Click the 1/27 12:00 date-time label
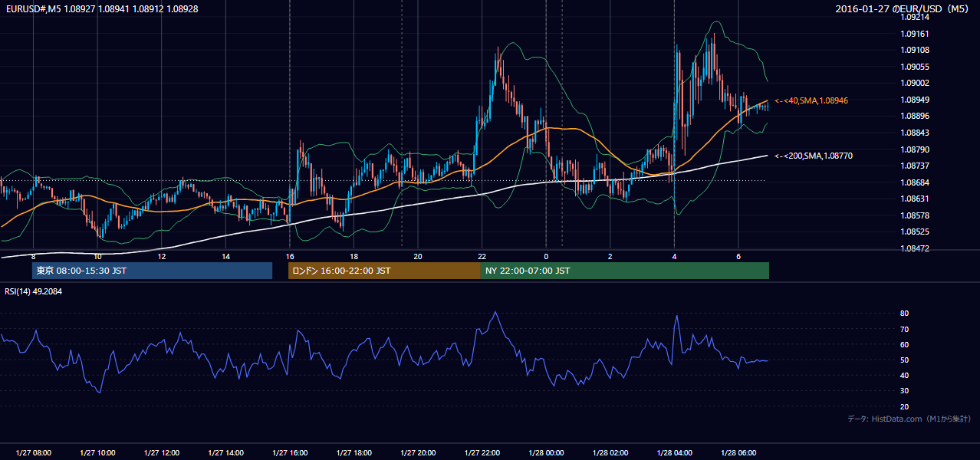Image resolution: width=980 pixels, height=460 pixels. coord(162,453)
